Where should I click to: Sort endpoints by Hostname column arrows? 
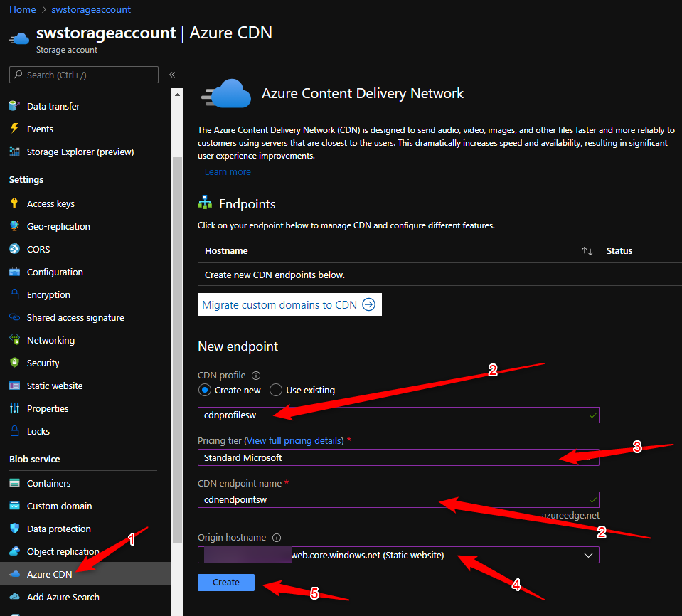(587, 251)
